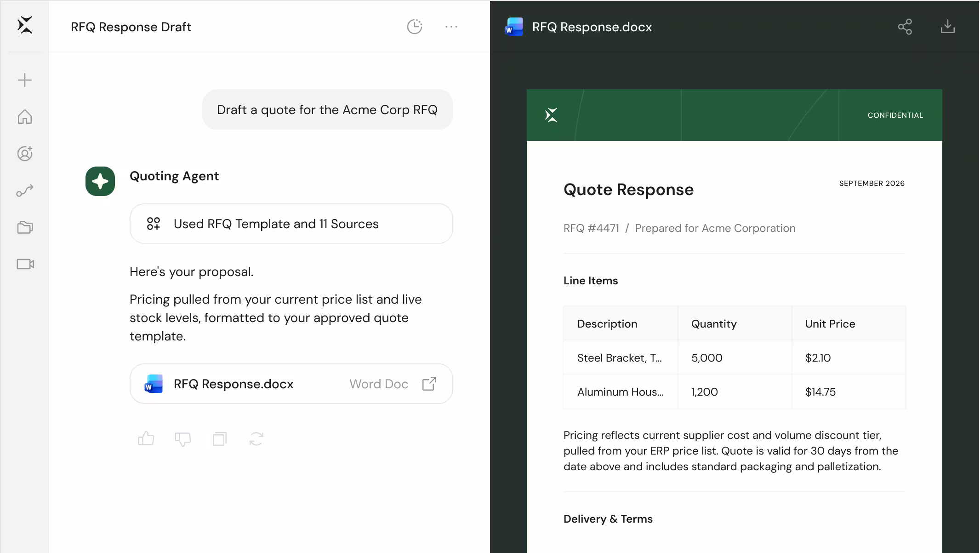This screenshot has width=980, height=553.
Task: Click the logo in the document banner
Action: [551, 115]
